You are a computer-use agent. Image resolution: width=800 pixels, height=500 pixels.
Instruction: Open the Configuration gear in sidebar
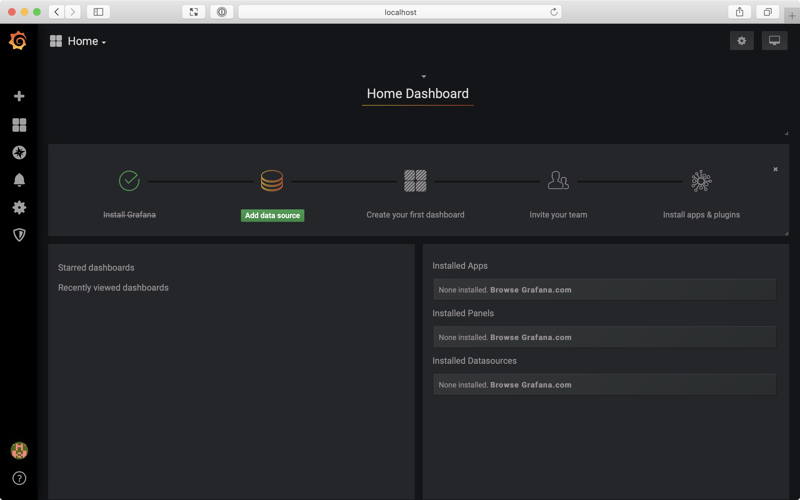click(x=19, y=207)
